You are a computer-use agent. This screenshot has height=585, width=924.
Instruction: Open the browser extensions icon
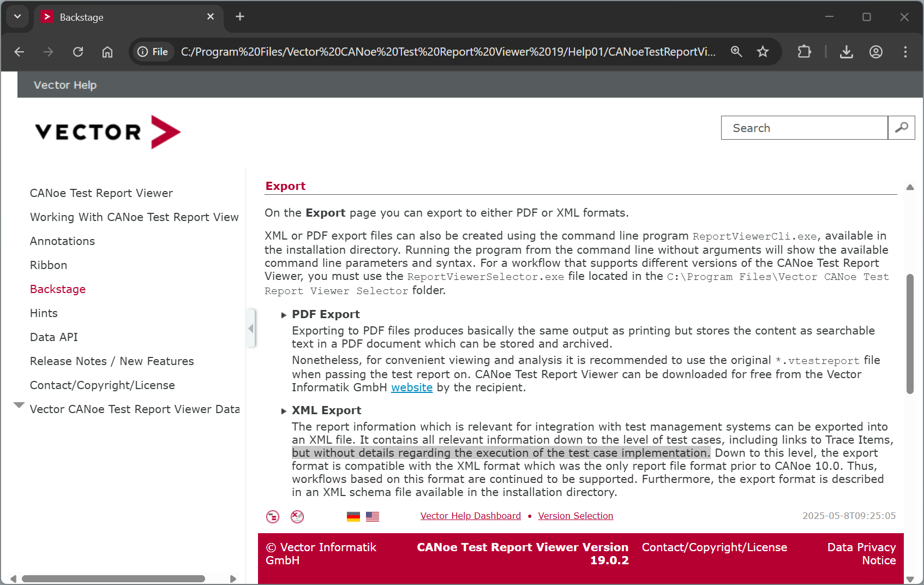click(804, 52)
